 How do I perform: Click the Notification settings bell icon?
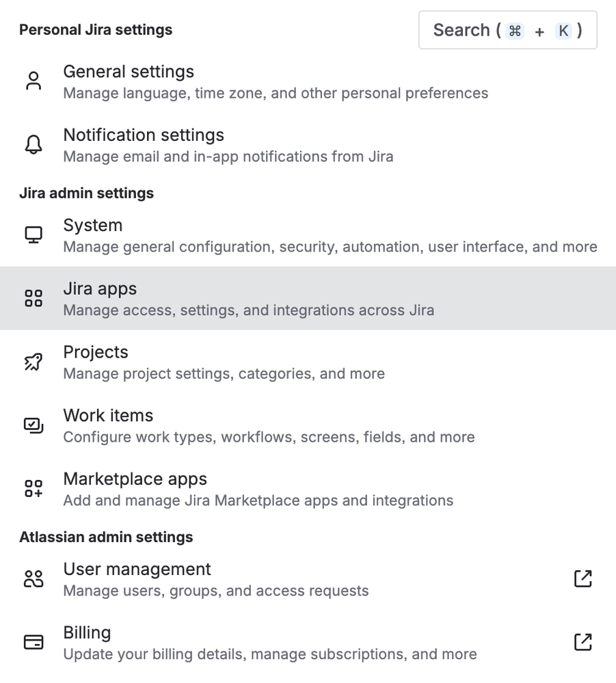(33, 144)
